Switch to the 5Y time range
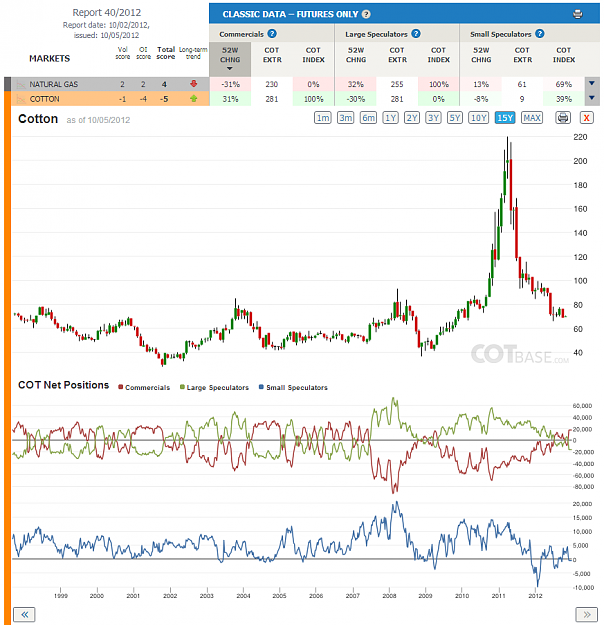This screenshot has width=604, height=625. (x=454, y=118)
